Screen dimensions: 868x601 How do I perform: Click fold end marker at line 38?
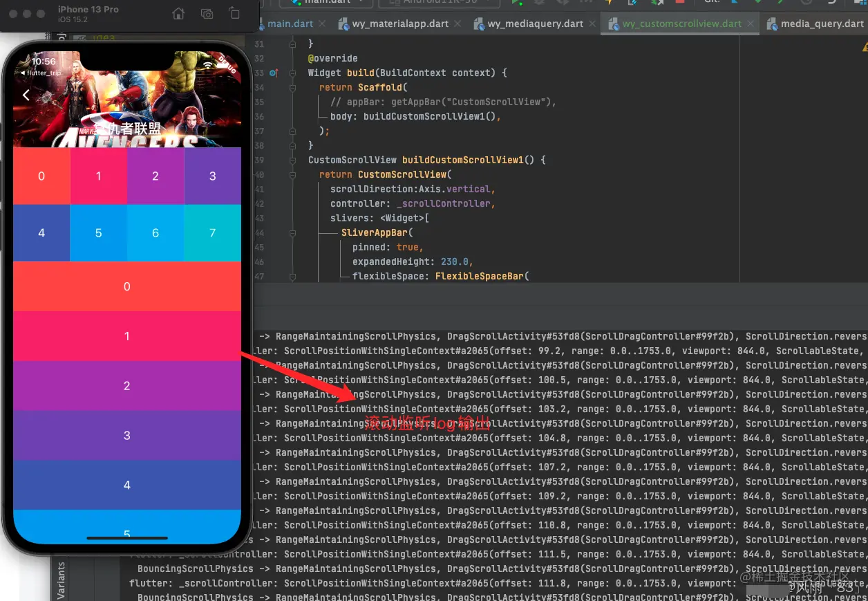point(292,145)
